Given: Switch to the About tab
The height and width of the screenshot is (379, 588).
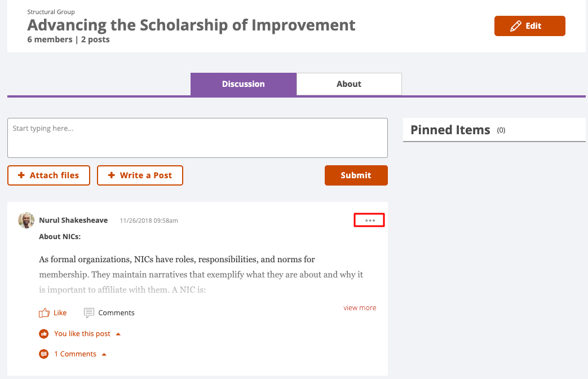Looking at the screenshot, I should (349, 84).
